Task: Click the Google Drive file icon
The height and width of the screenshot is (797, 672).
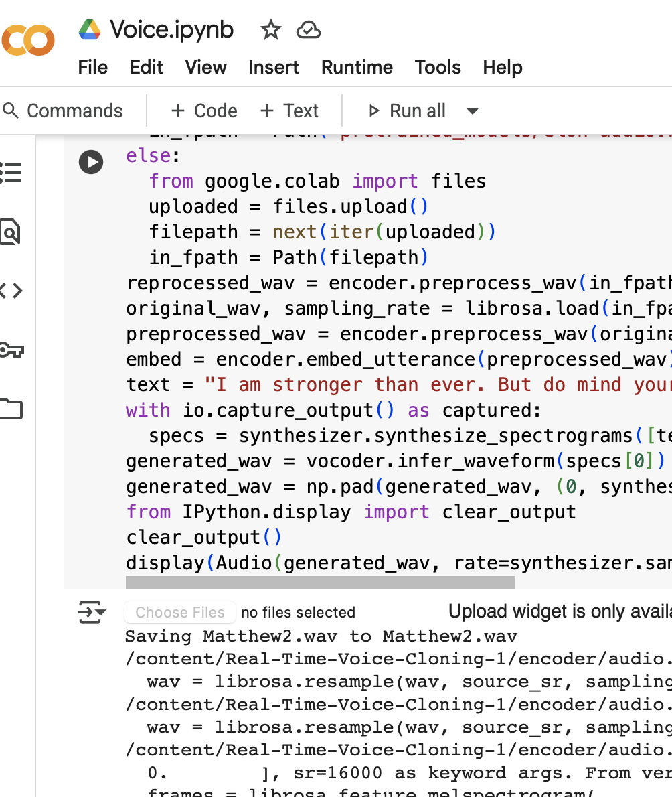Action: 90,30
